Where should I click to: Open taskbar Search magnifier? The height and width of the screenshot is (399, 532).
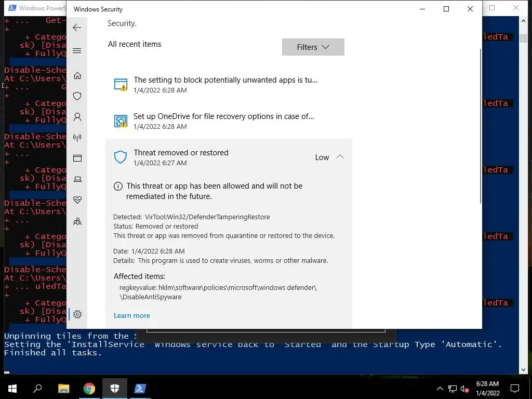click(x=37, y=389)
